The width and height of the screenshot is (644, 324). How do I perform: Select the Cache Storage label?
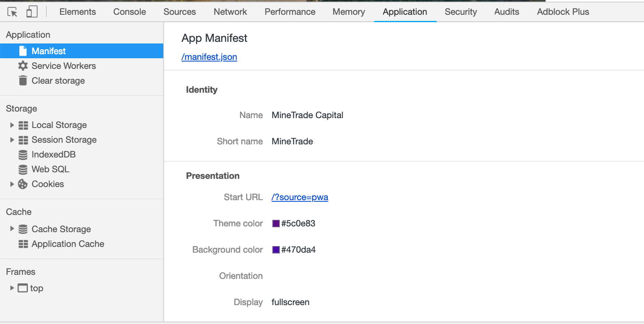(61, 229)
